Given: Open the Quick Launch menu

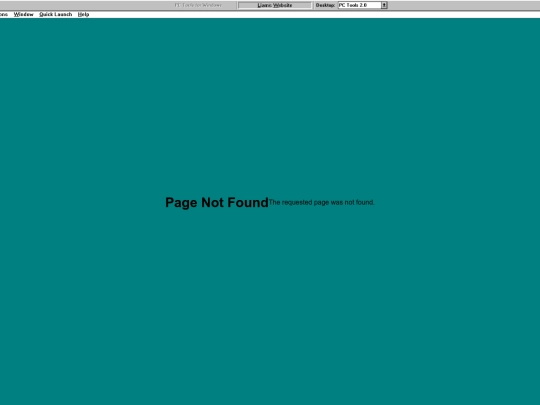Looking at the screenshot, I should 55,14.
